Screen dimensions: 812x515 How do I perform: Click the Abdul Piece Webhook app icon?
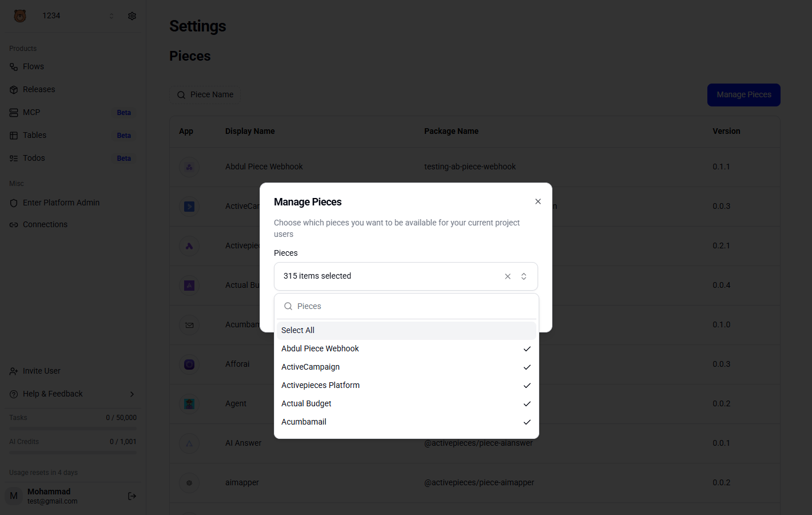[x=189, y=167]
